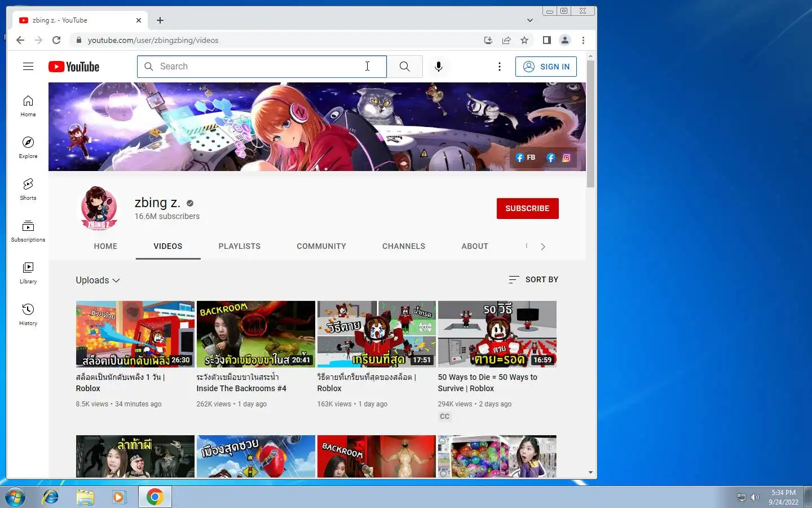This screenshot has height=508, width=812.
Task: Open Explore in the sidebar
Action: (28, 148)
